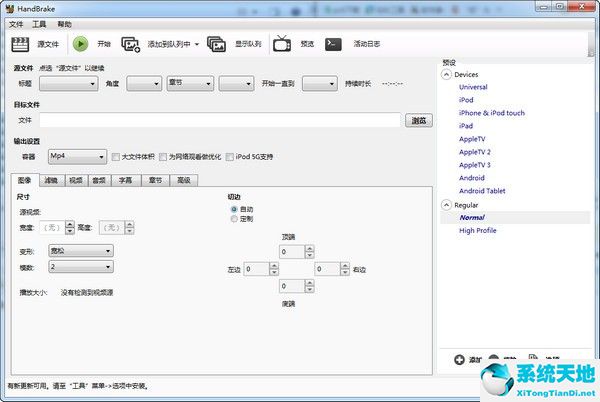The image size is (600, 402).
Task: Switch to the 字幕 (Subtitles) tab
Action: pyautogui.click(x=126, y=180)
